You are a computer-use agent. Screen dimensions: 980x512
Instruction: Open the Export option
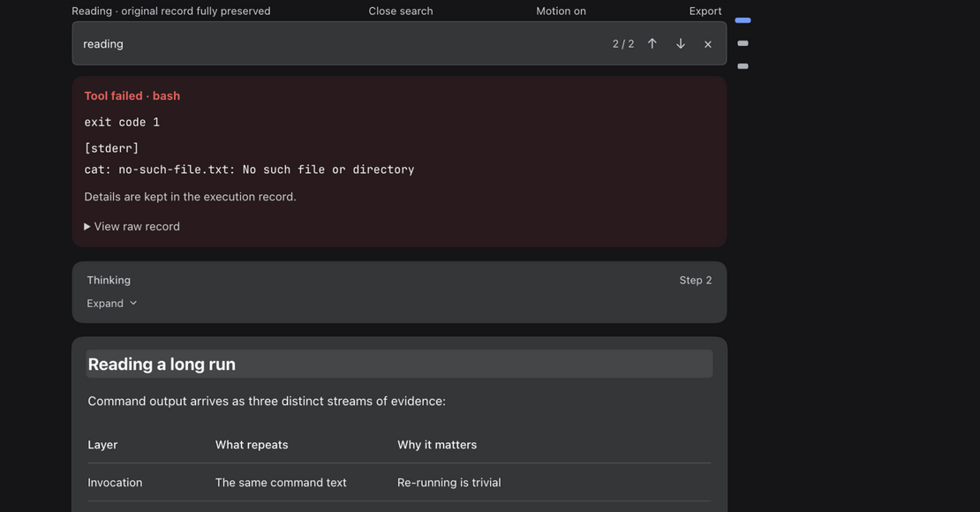pos(705,11)
